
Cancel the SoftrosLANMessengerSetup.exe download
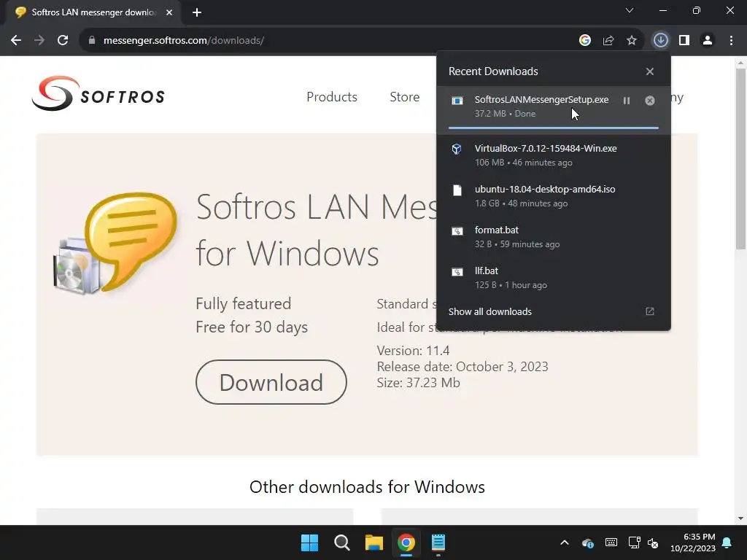coord(650,101)
